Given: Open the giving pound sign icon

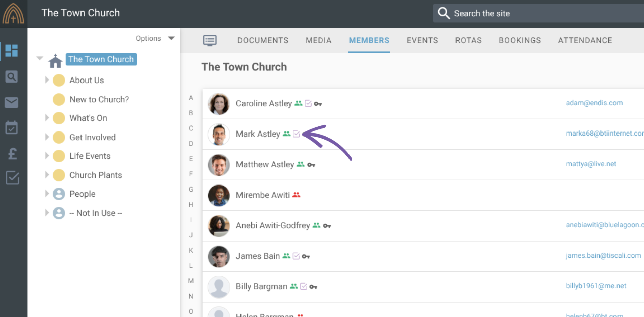Looking at the screenshot, I should (x=12, y=154).
